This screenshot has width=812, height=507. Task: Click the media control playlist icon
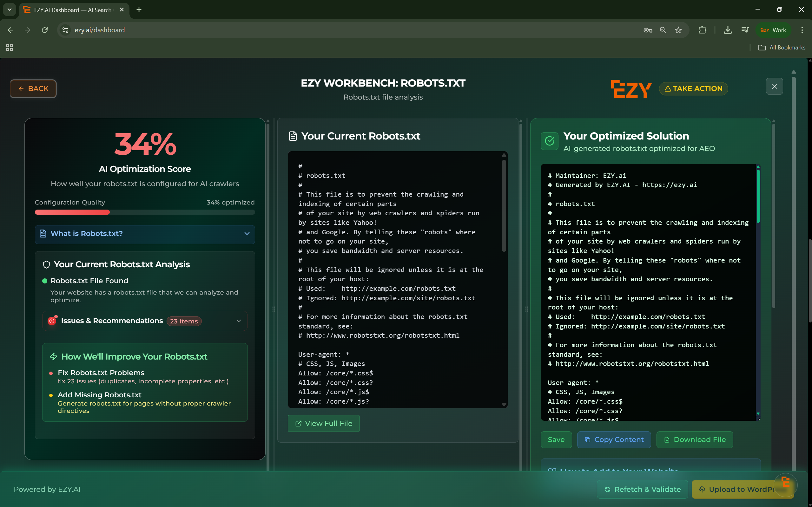click(x=745, y=30)
